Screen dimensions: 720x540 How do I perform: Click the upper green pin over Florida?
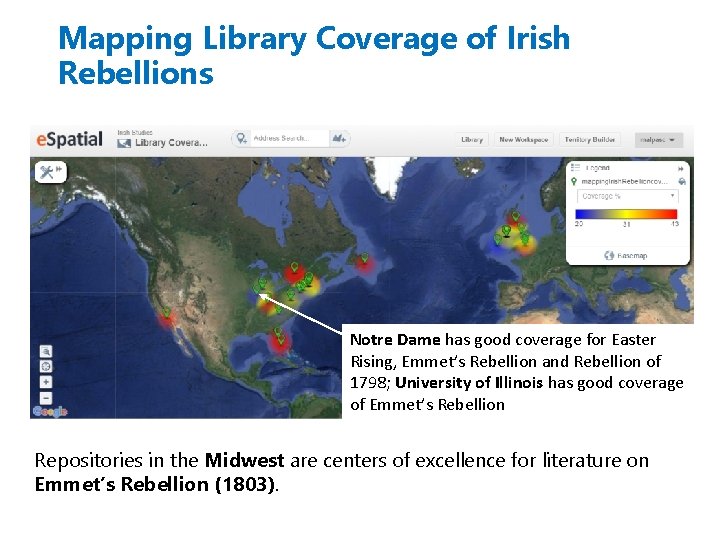pyautogui.click(x=277, y=332)
